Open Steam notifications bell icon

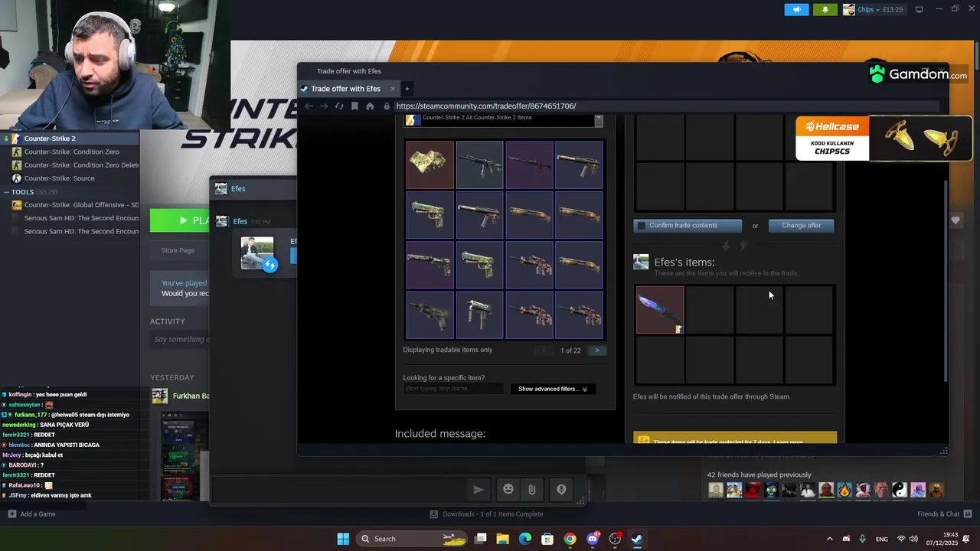[825, 10]
